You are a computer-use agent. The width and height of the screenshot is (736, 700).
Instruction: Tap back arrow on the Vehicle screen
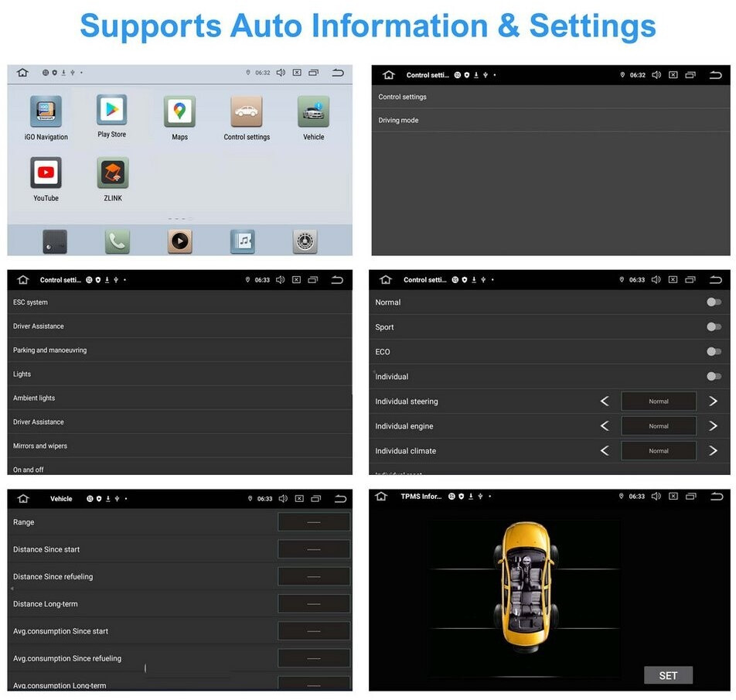pyautogui.click(x=340, y=499)
